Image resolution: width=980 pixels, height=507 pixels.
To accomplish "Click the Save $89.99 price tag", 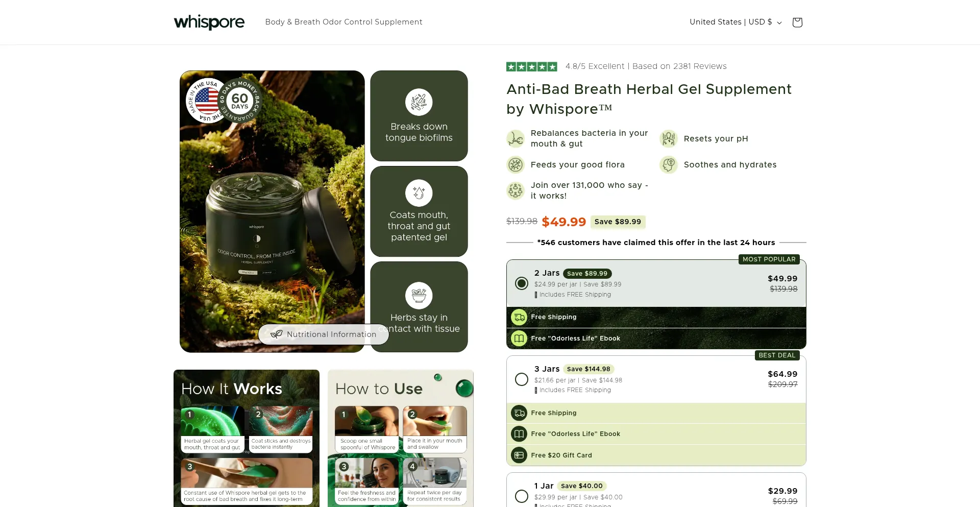I will (x=618, y=222).
